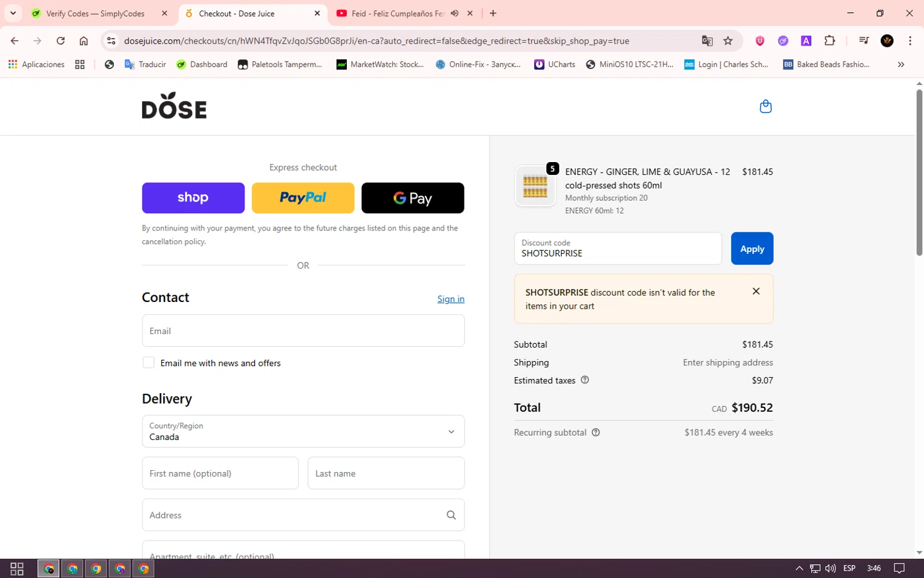924x578 pixels.
Task: Open the MarketWatch bookmark
Action: [380, 64]
